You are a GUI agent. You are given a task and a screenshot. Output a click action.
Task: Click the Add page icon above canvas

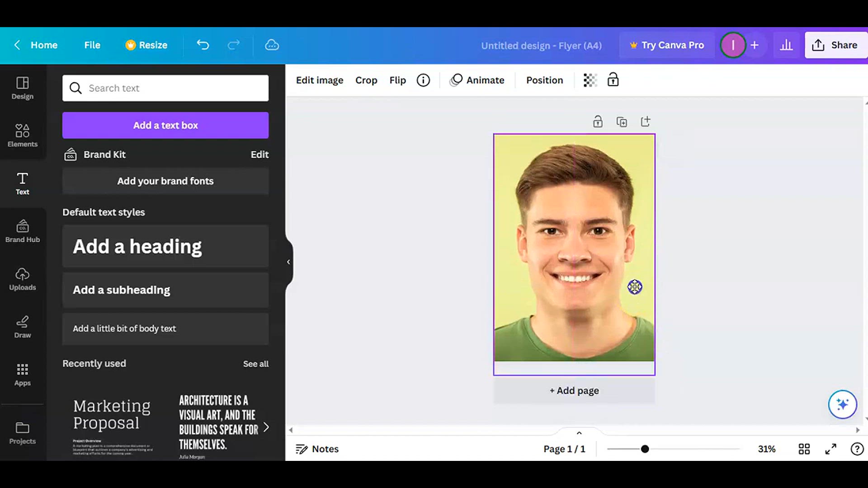coord(646,122)
